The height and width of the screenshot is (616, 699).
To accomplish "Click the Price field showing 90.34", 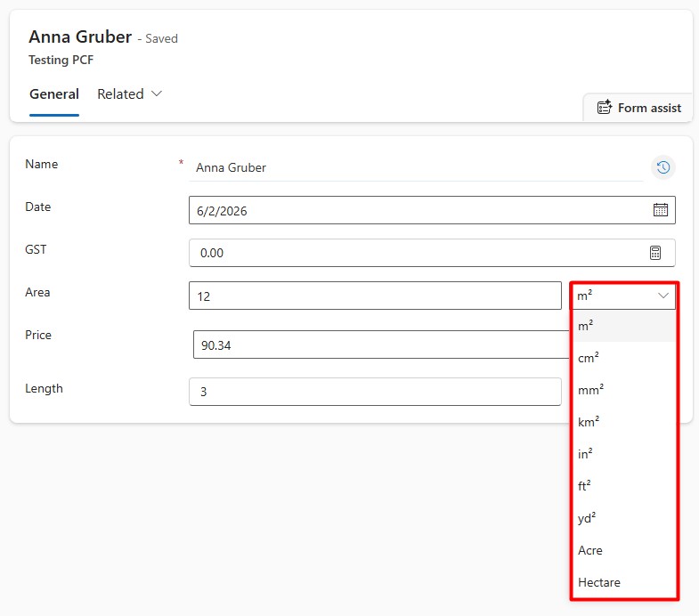I will [381, 344].
